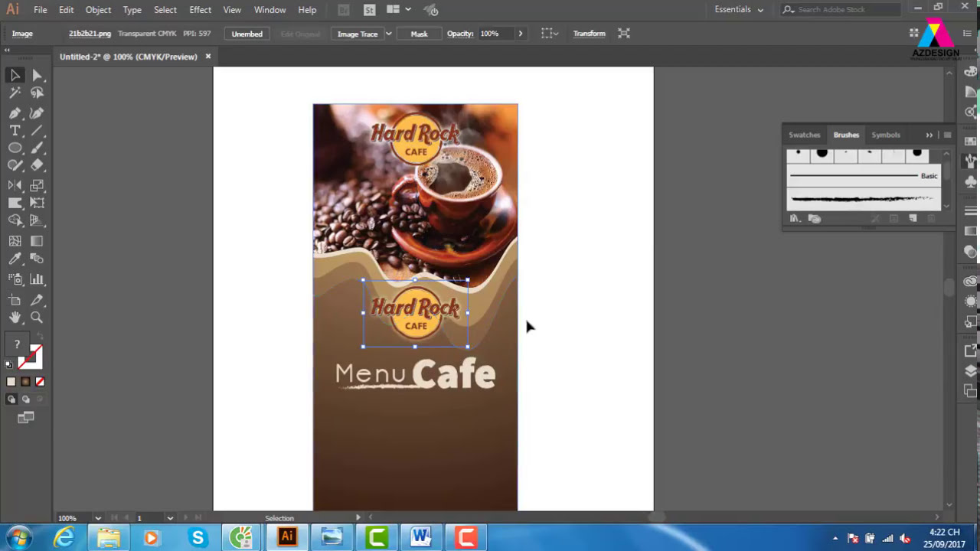
Task: Select the Gradient tool in toolbar
Action: [x=38, y=241]
